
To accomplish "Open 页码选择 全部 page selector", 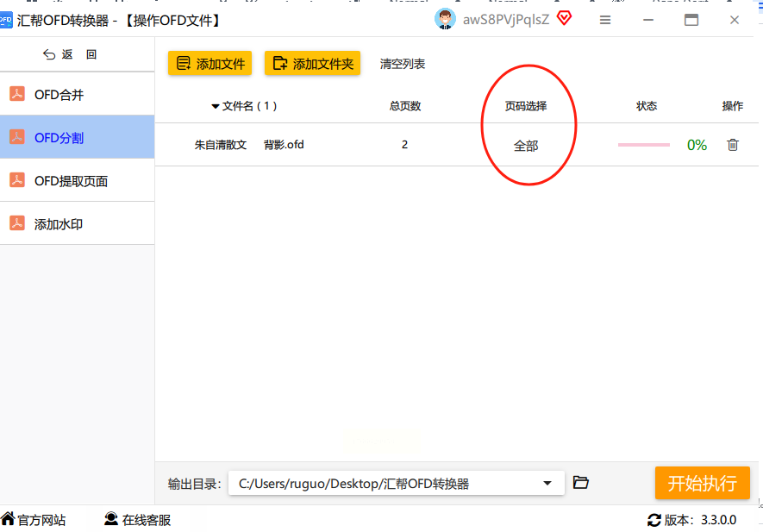I will [x=526, y=146].
